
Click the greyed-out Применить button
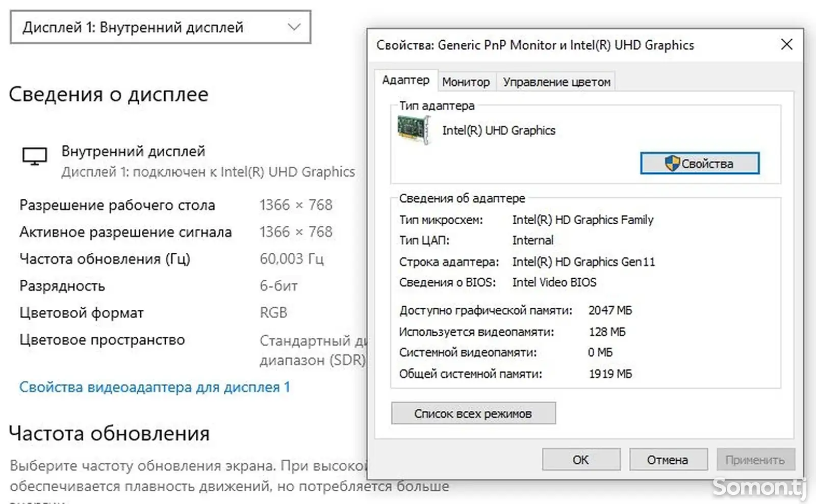tap(755, 460)
